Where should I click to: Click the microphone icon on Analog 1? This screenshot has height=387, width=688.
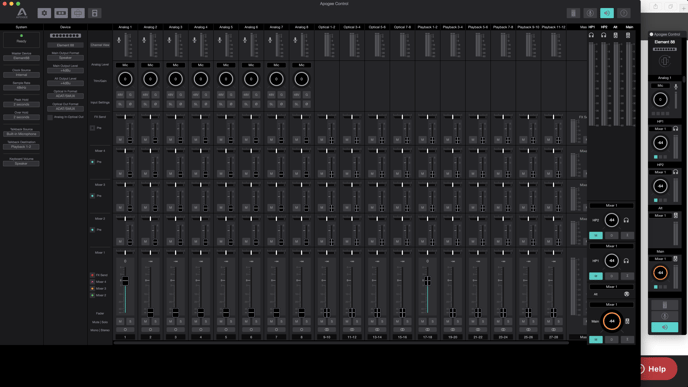click(119, 40)
